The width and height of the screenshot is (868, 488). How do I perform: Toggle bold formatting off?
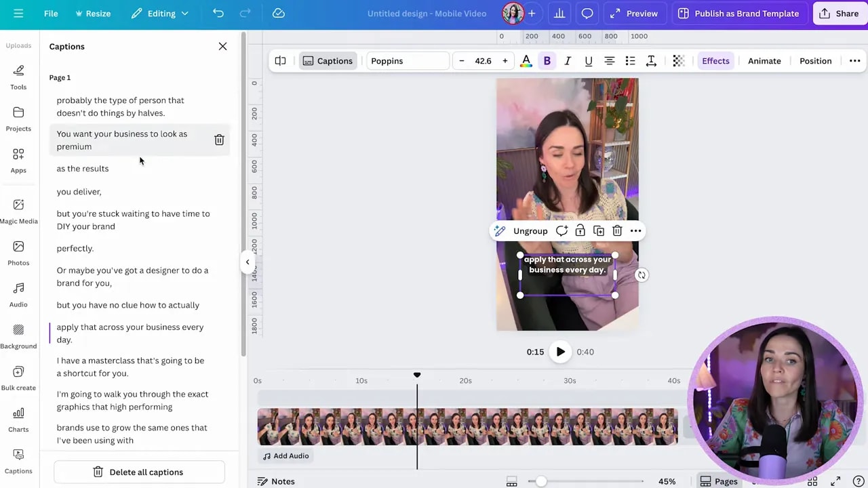tap(547, 61)
